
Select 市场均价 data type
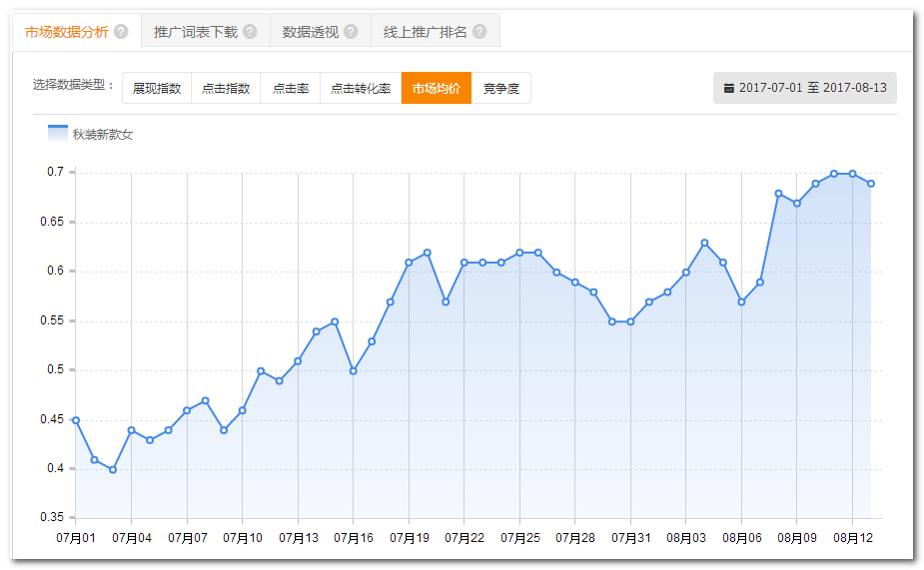437,88
